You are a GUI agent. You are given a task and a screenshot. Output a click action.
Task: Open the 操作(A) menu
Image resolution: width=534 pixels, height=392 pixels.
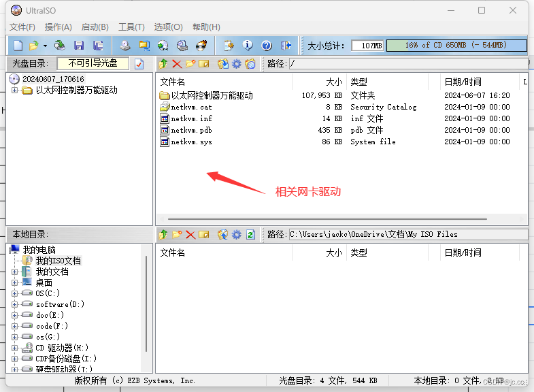[59, 27]
